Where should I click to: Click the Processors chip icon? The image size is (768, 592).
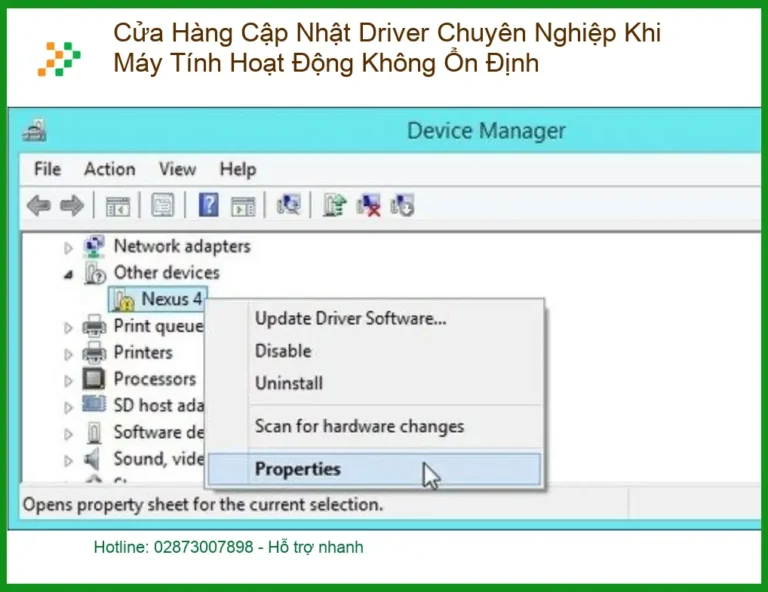(x=94, y=379)
